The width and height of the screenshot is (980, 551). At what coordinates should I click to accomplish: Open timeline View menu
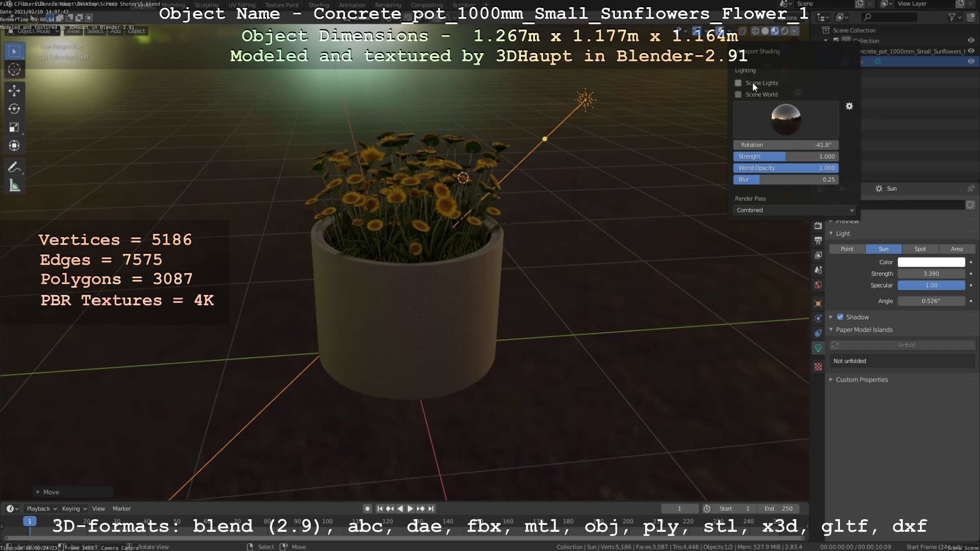click(98, 509)
